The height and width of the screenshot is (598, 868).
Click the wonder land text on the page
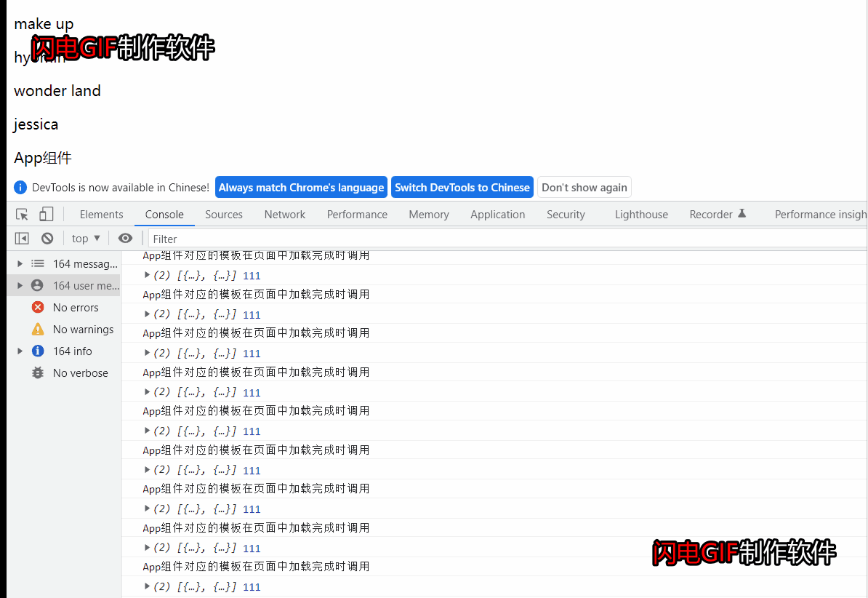point(57,90)
